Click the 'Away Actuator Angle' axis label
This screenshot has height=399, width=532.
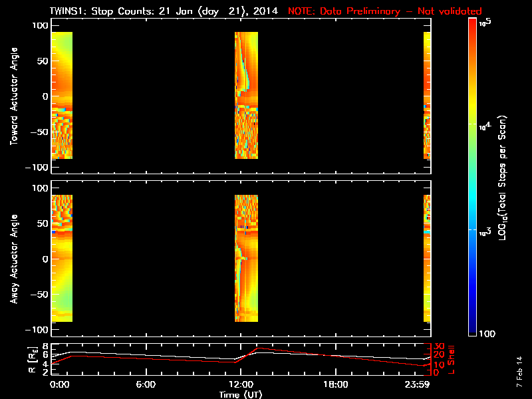coord(13,259)
